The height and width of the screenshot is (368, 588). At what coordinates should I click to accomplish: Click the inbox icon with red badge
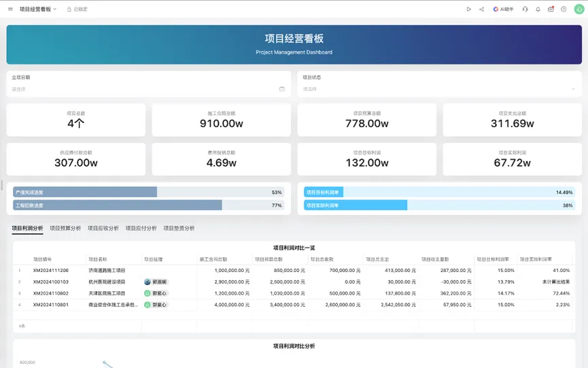[551, 10]
